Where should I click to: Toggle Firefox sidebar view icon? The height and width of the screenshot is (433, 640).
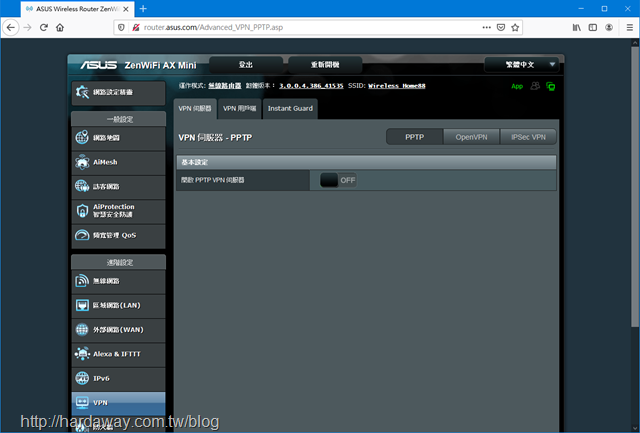593,27
